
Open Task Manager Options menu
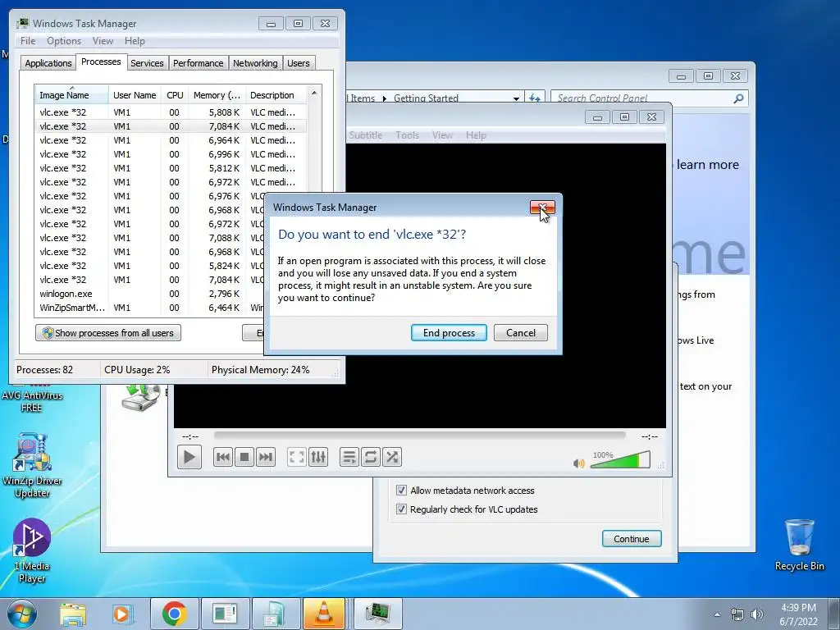pyautogui.click(x=64, y=41)
